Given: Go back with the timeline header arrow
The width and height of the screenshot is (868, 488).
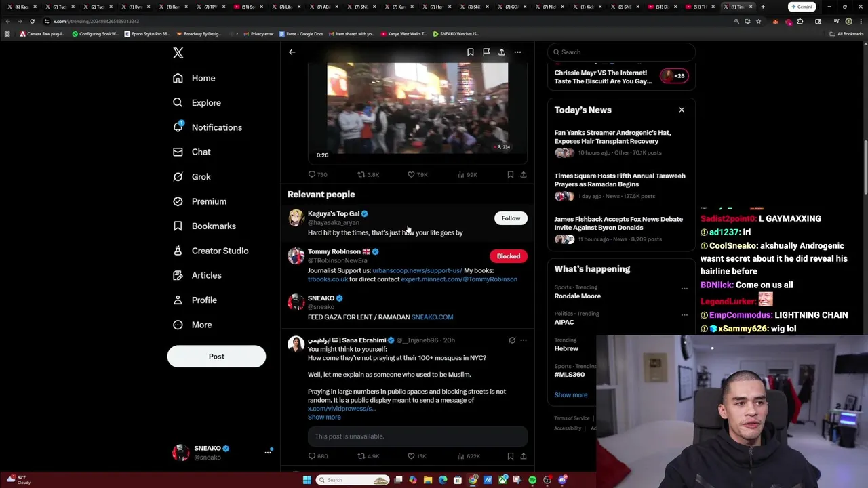Looking at the screenshot, I should click(292, 52).
